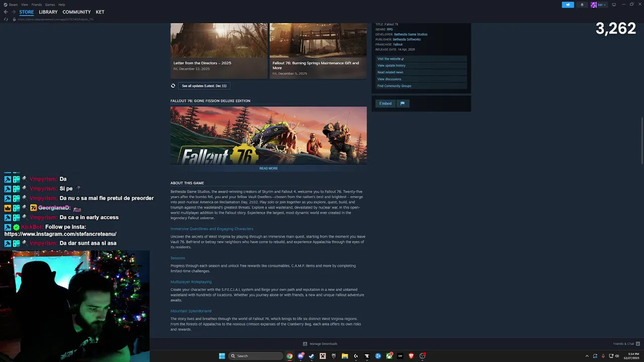Click the Manage Downloads icon
The height and width of the screenshot is (362, 644).
[305, 344]
